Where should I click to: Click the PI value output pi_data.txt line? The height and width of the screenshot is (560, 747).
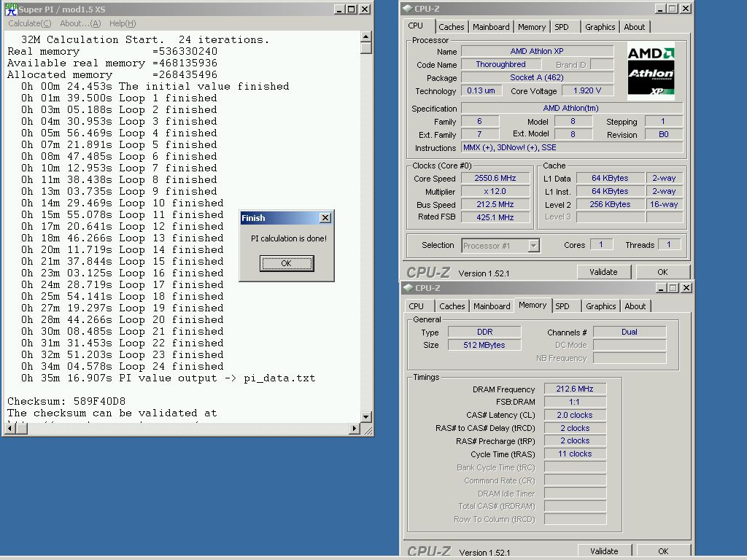[169, 378]
